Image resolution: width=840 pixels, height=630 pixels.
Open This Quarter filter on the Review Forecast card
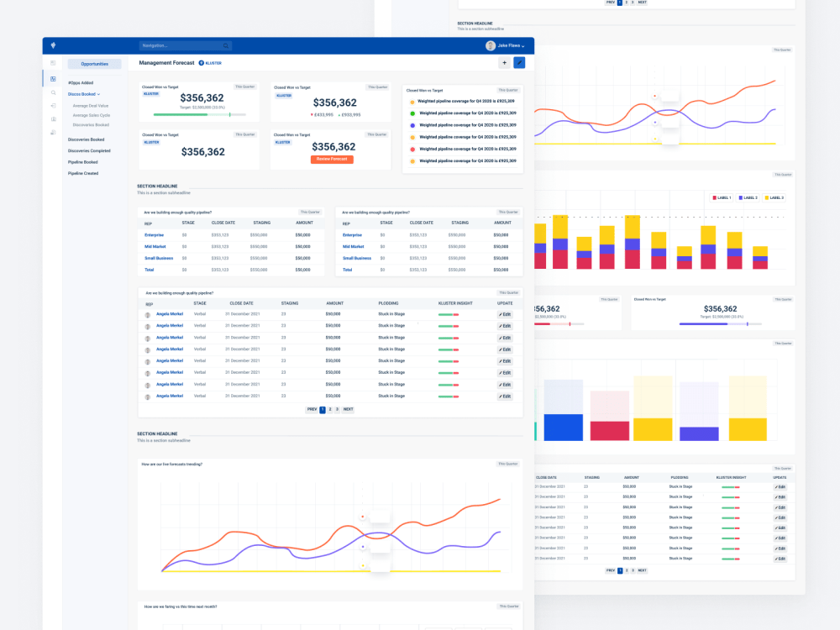pyautogui.click(x=376, y=134)
